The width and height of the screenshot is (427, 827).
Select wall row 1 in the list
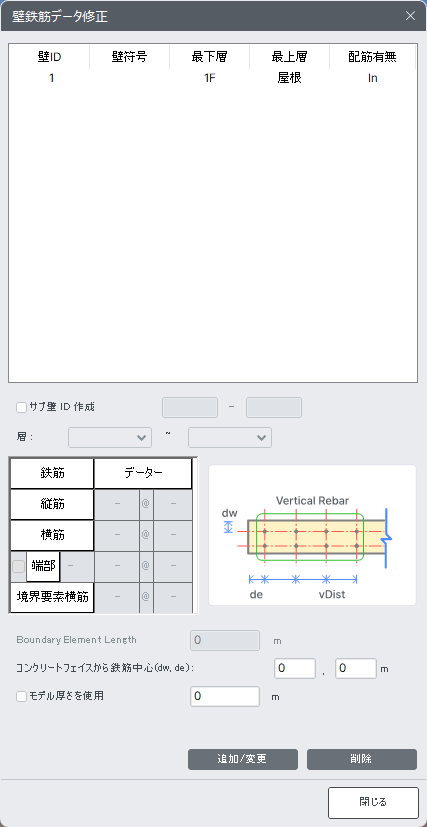[213, 78]
